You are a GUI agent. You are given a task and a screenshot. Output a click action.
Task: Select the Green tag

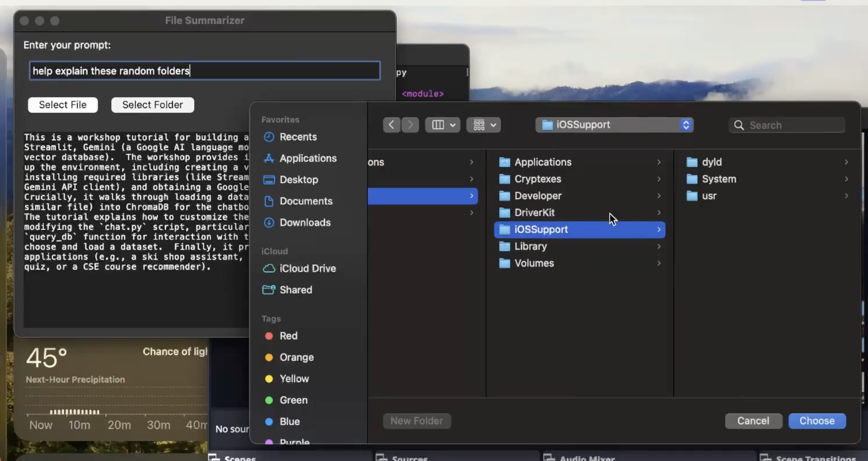pos(293,400)
